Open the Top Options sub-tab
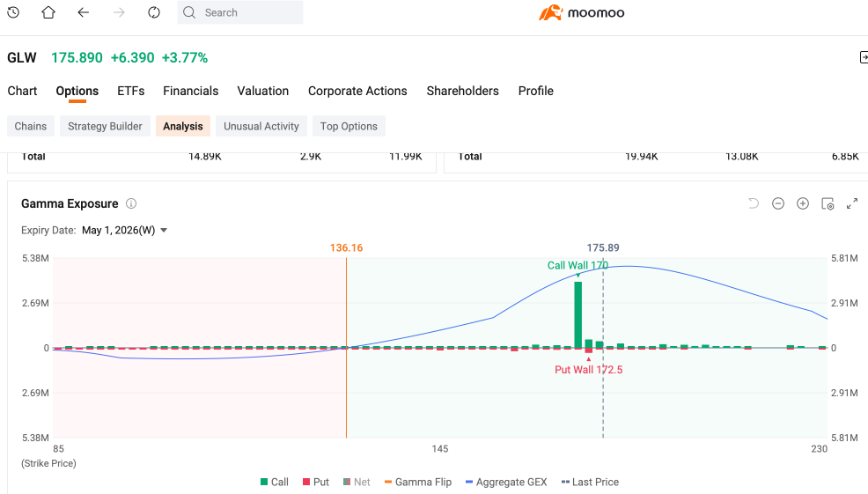The image size is (868, 494). point(349,126)
